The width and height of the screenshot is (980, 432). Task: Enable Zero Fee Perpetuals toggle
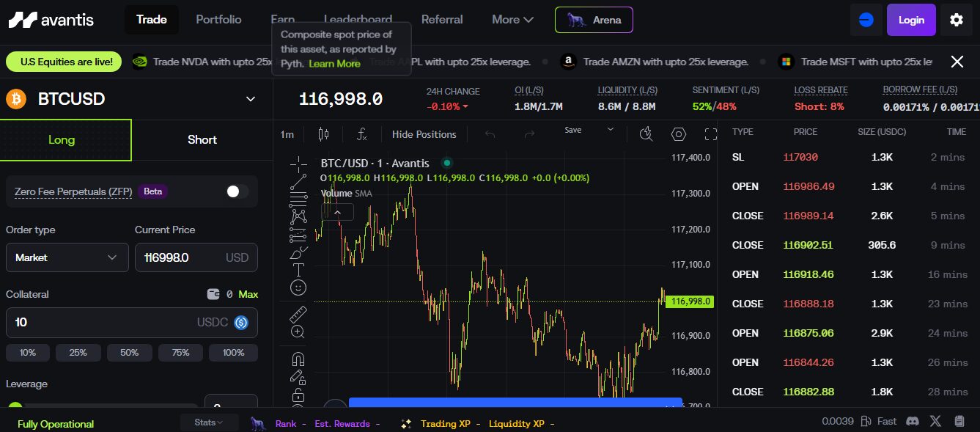point(237,191)
